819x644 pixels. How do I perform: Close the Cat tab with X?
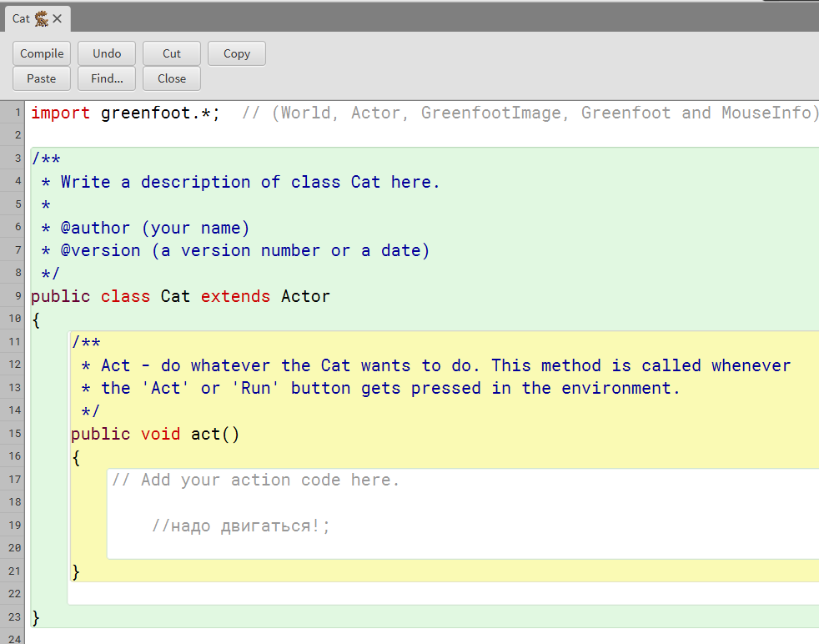point(58,19)
